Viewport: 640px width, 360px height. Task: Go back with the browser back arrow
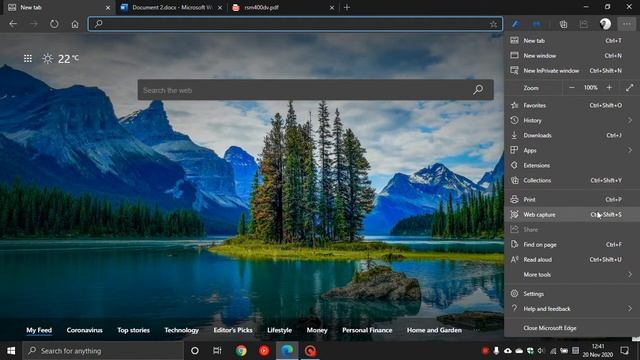point(13,24)
